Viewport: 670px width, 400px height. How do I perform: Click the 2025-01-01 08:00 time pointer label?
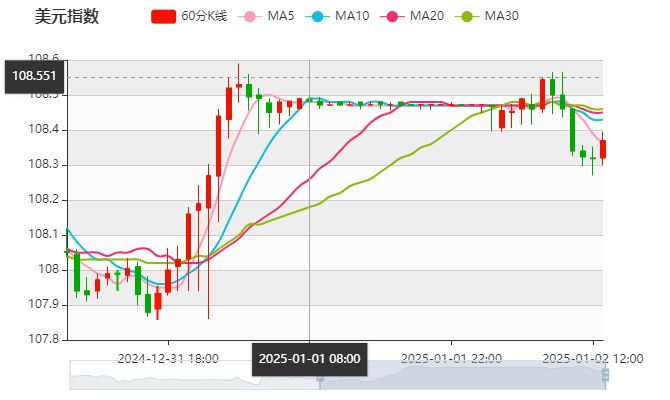tap(309, 358)
